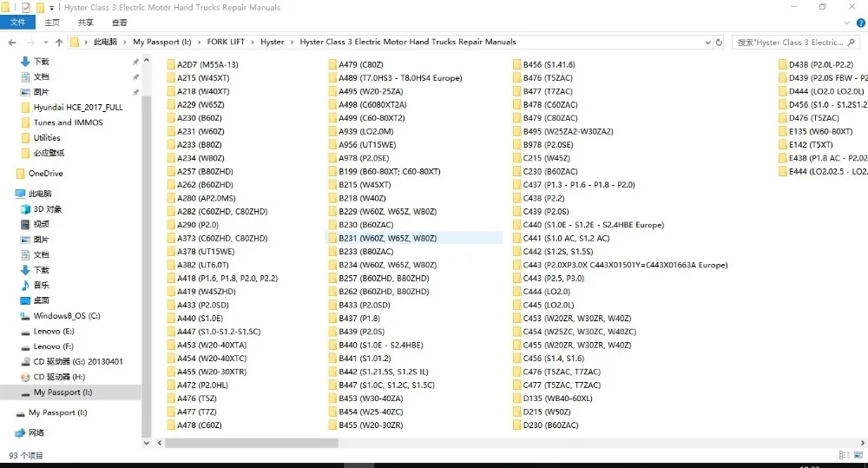The width and height of the screenshot is (868, 468).
Task: Select folder A939 (LO2.0M)
Action: point(361,131)
